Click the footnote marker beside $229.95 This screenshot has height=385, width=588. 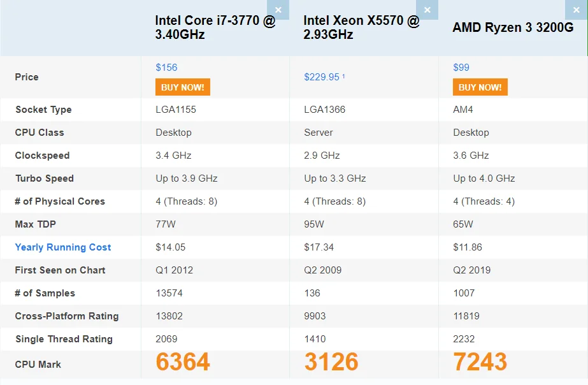pos(343,76)
